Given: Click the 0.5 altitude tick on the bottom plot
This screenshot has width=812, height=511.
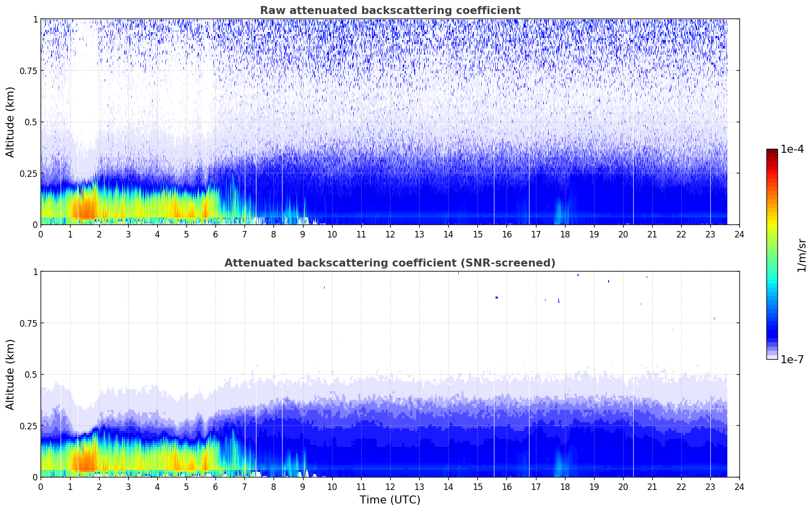Looking at the screenshot, I should (x=32, y=374).
